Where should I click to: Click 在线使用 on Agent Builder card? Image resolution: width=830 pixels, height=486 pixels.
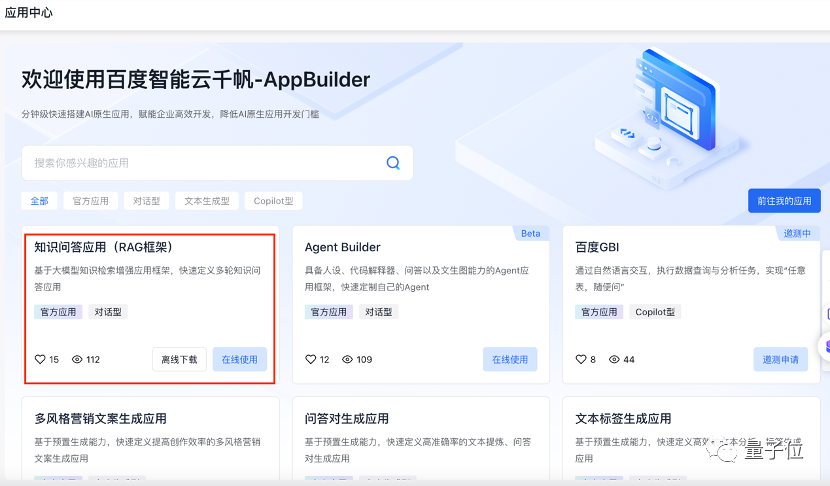(510, 359)
